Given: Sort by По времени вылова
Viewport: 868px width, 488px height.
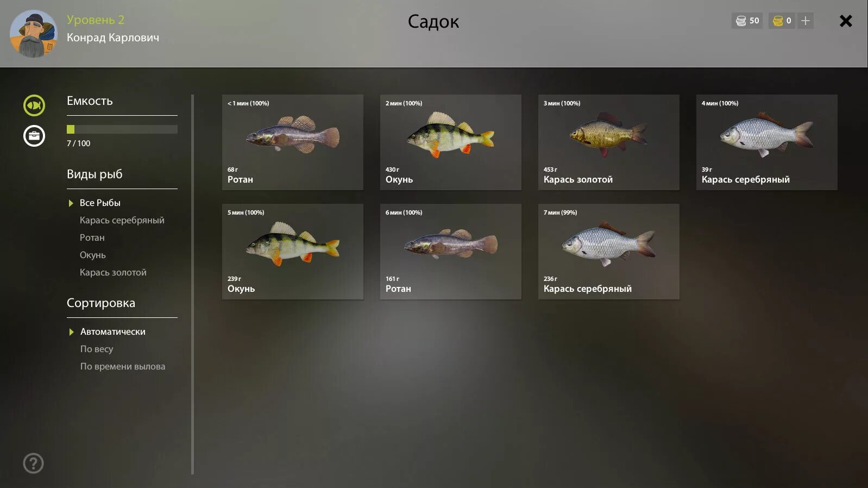Looking at the screenshot, I should [123, 366].
